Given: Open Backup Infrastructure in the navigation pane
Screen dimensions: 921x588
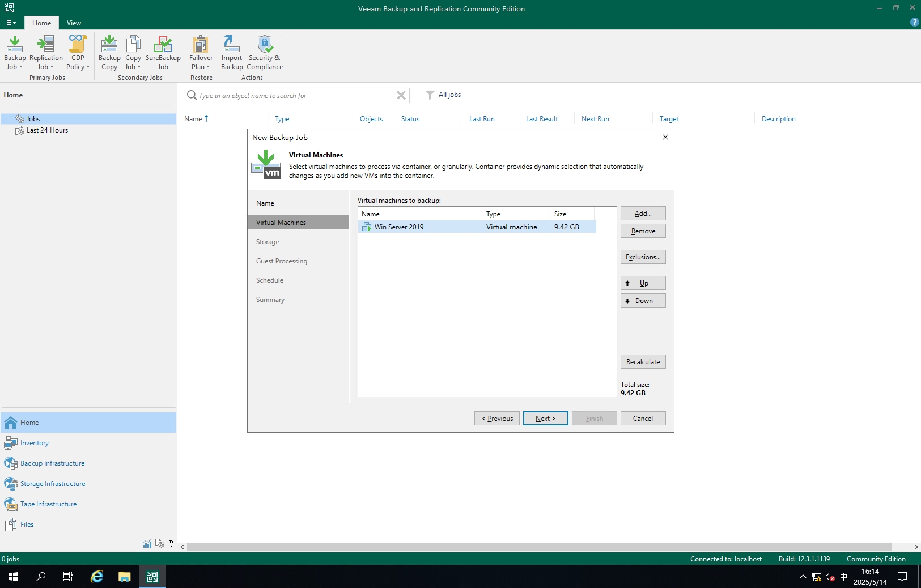Looking at the screenshot, I should click(x=52, y=463).
